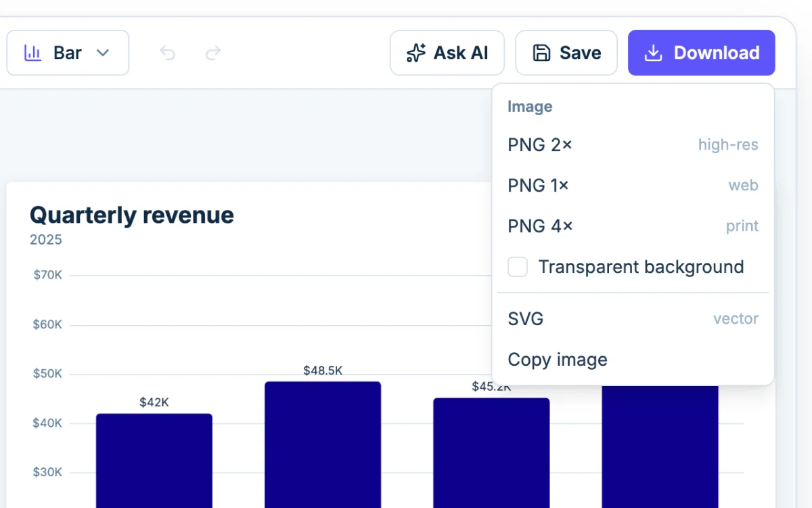812x508 pixels.
Task: Select the $48.5K bar
Action: [x=323, y=445]
